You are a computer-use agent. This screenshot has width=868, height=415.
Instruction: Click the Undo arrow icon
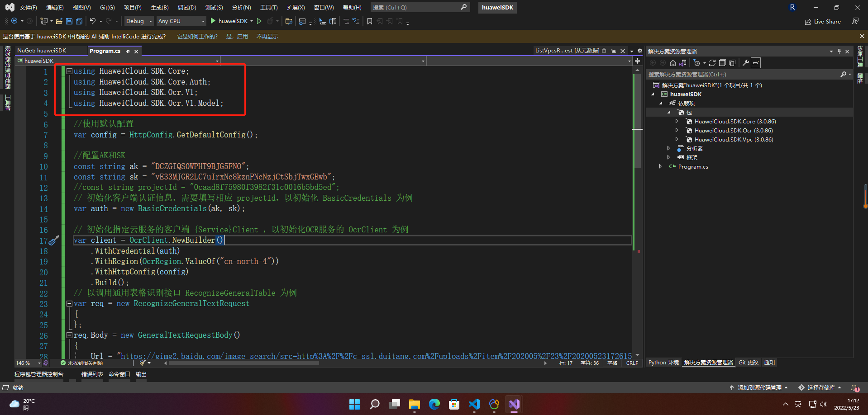(x=93, y=21)
